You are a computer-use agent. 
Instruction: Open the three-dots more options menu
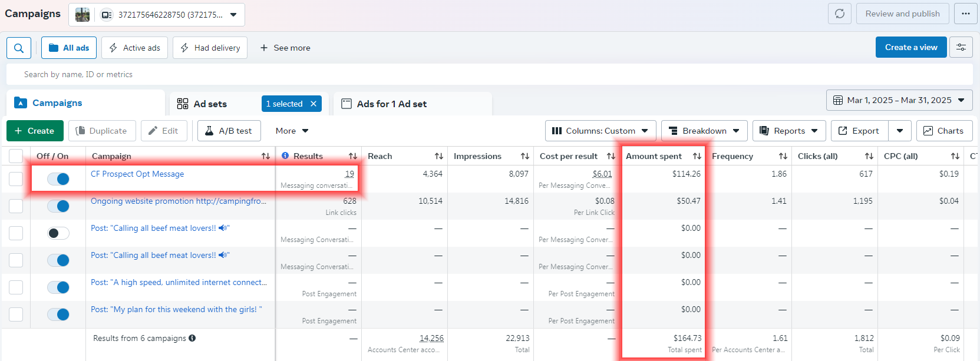965,14
